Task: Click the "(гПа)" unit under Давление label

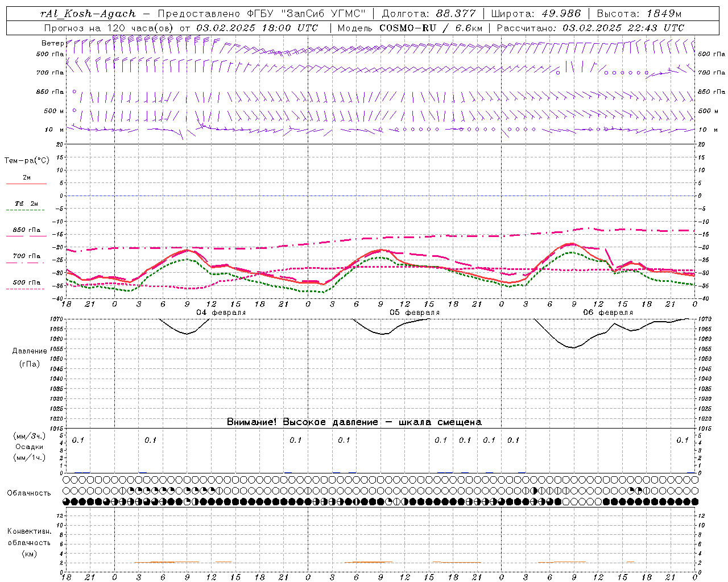Action: pos(30,364)
